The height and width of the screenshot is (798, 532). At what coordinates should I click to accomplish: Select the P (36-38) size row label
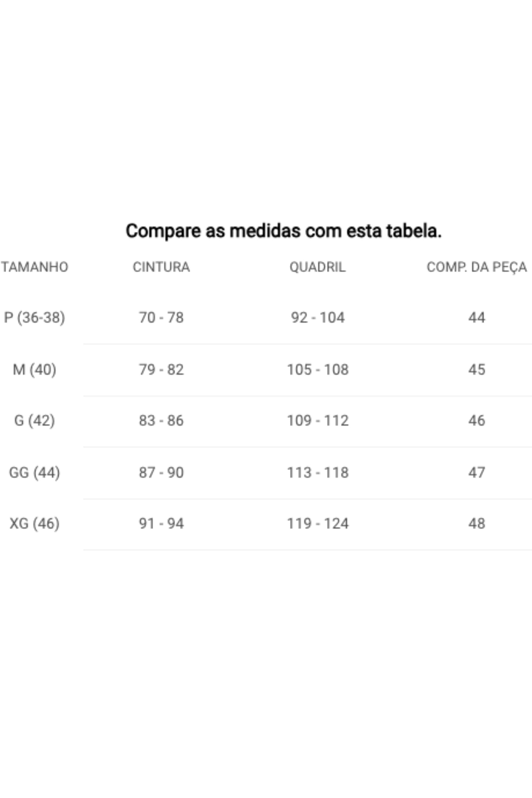point(34,318)
